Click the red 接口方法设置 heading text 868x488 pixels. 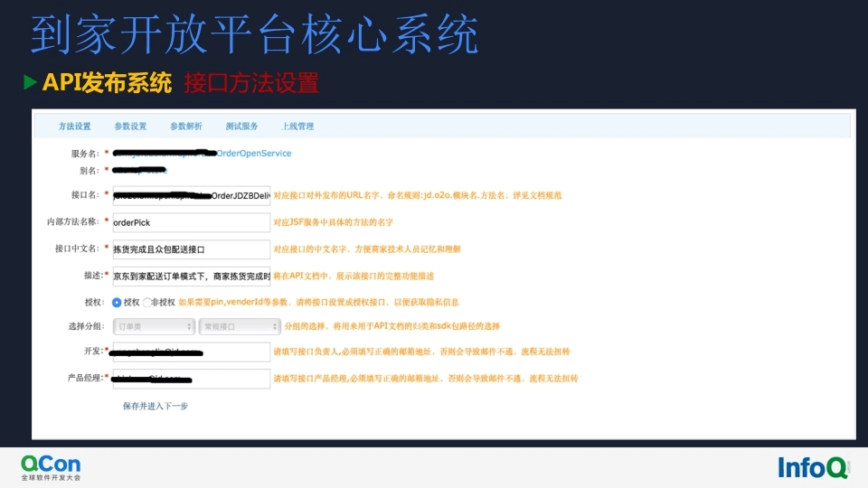(x=251, y=83)
